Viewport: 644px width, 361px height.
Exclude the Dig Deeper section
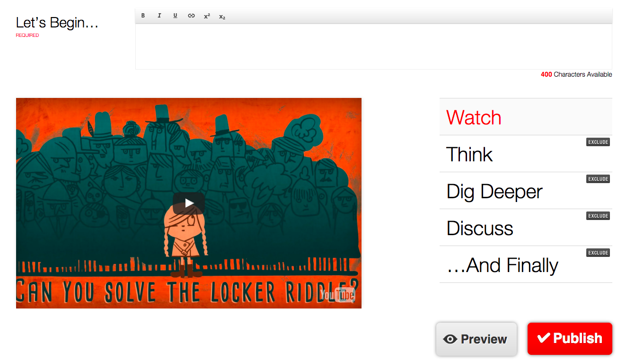tap(598, 179)
